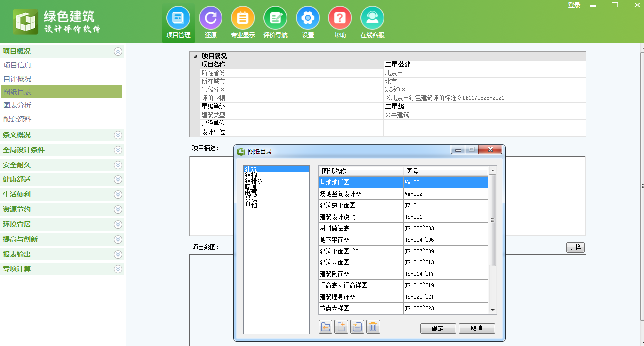Screen dimensions: 644x346
Task: Click the insert row list icon in dialog
Action: (x=357, y=327)
